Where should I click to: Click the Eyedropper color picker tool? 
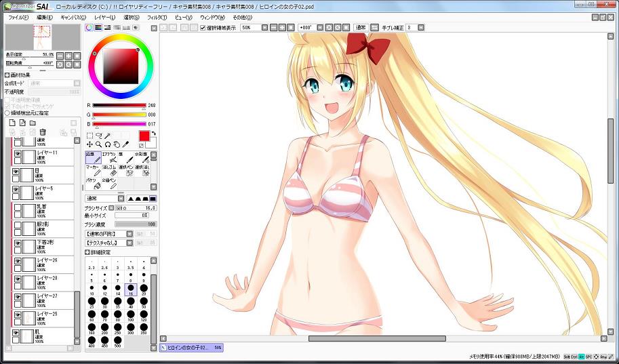[x=126, y=144]
